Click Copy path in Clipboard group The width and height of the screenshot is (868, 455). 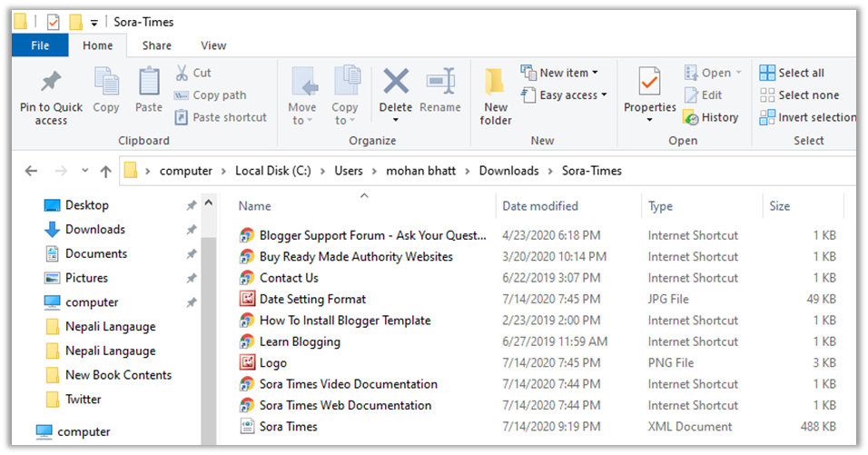tap(211, 95)
